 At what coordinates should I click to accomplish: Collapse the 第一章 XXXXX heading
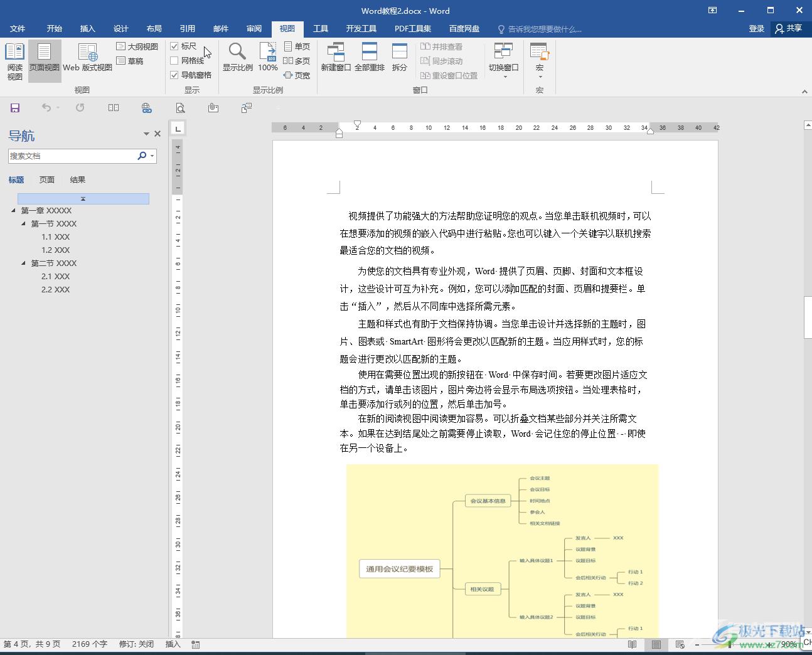click(14, 211)
